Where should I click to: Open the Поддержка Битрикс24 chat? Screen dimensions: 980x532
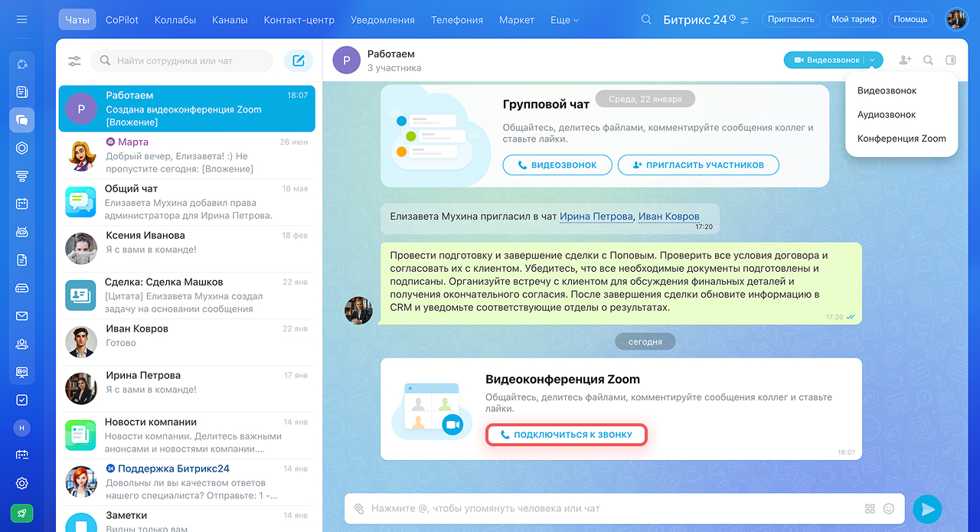186,482
